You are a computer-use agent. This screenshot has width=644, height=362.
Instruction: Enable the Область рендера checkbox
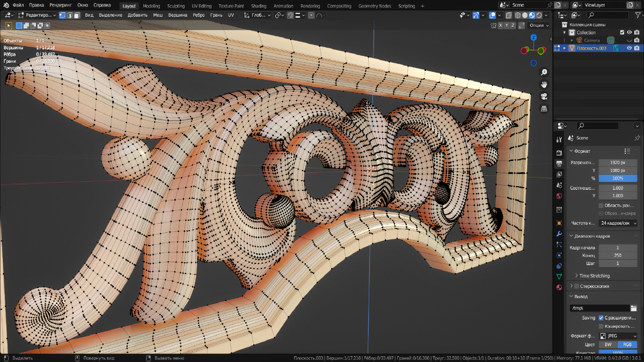point(601,205)
